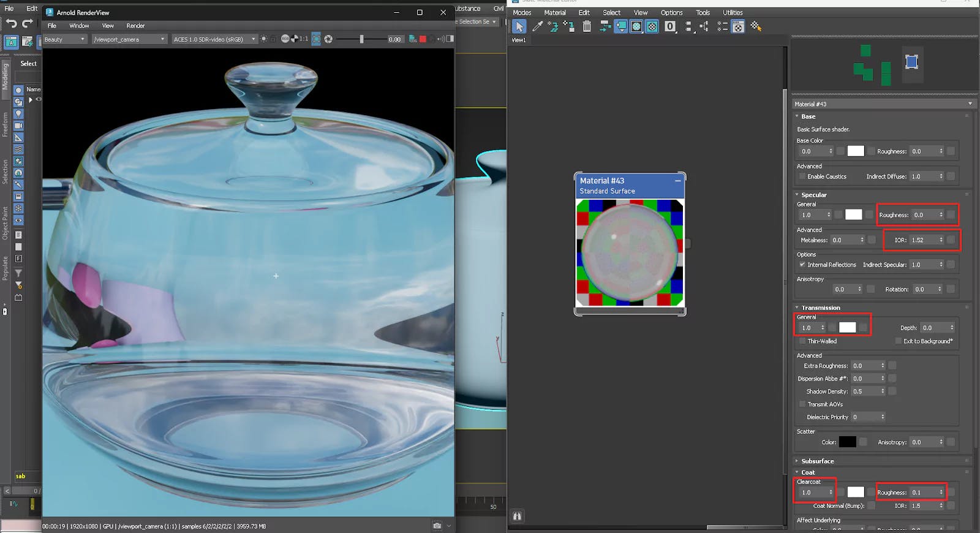
Task: Click the Display Lights bulb filter icon
Action: coord(18,114)
